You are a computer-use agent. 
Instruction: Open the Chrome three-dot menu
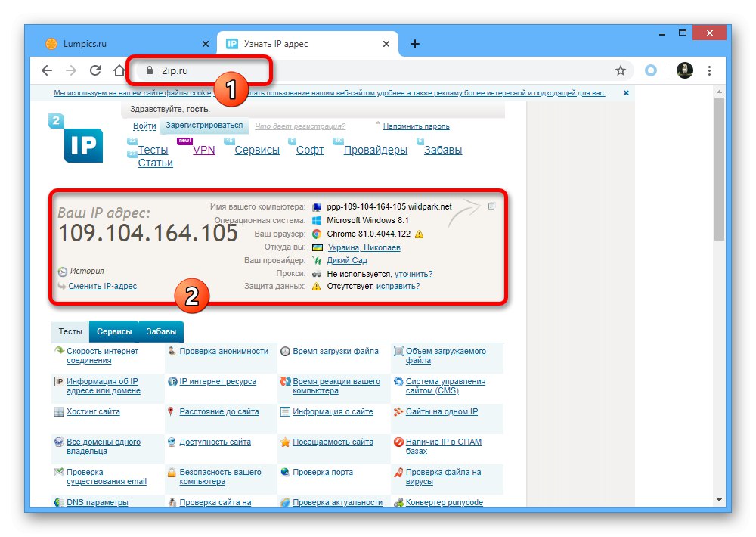tap(709, 71)
